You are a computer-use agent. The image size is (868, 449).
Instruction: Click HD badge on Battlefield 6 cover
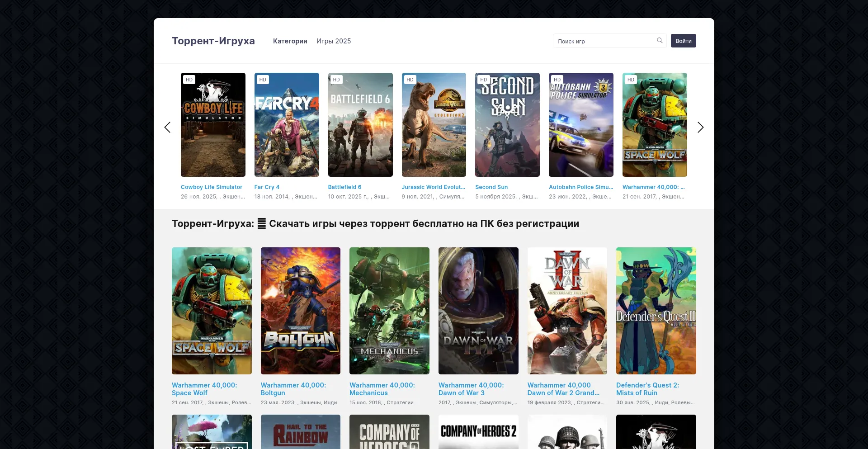click(336, 80)
